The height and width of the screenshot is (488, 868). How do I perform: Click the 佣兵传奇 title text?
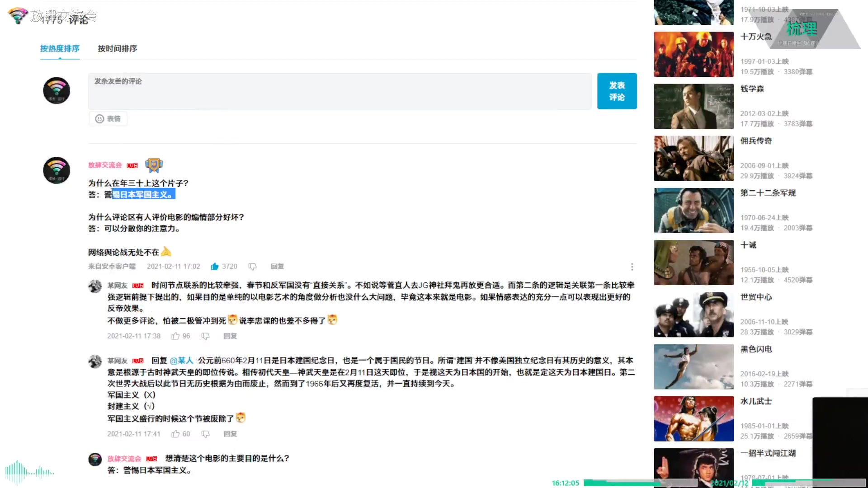point(756,141)
